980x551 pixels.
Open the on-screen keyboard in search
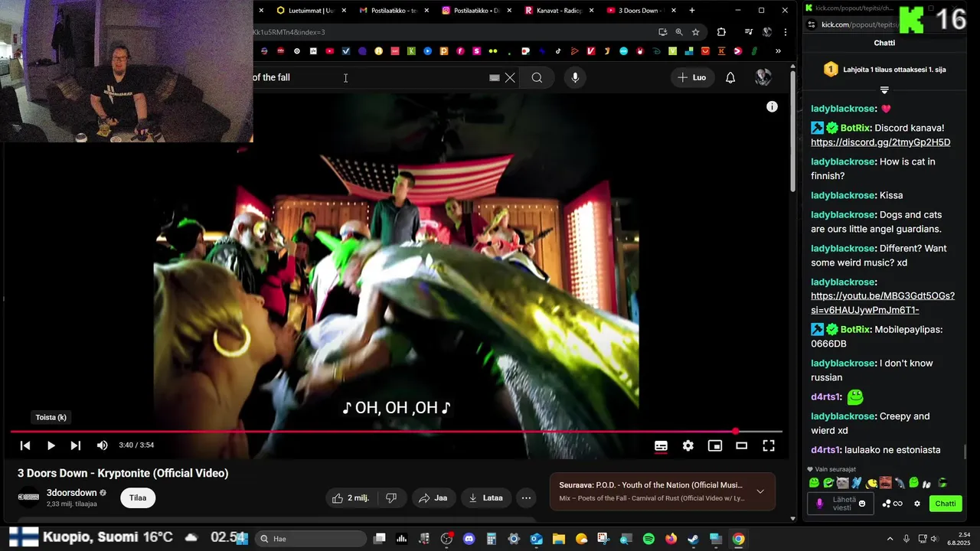click(495, 77)
